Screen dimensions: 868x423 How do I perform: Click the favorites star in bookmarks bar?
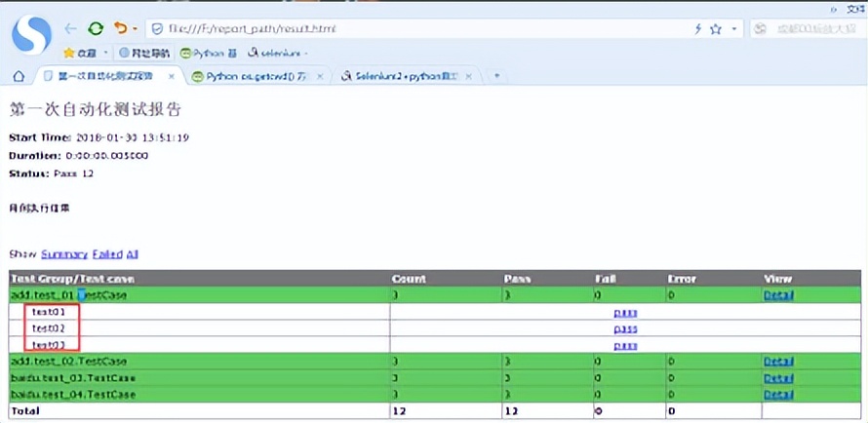point(70,53)
